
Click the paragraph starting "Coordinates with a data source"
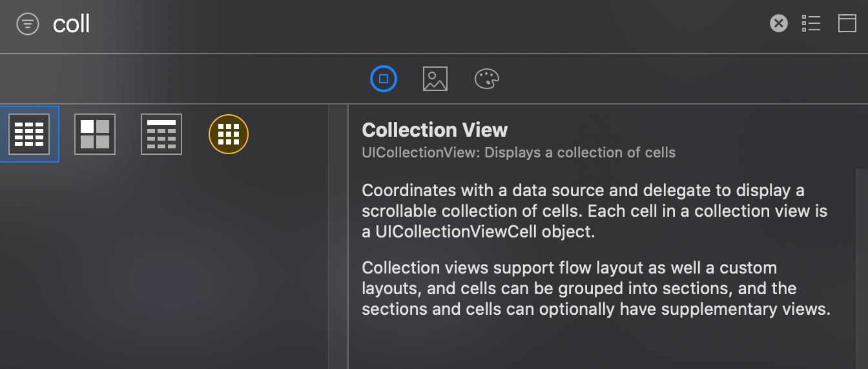[594, 211]
